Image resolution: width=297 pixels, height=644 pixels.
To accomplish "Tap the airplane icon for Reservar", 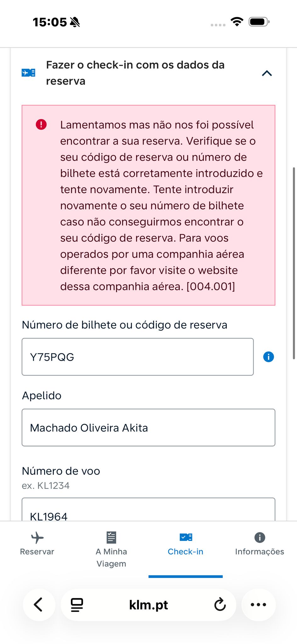I will click(37, 538).
